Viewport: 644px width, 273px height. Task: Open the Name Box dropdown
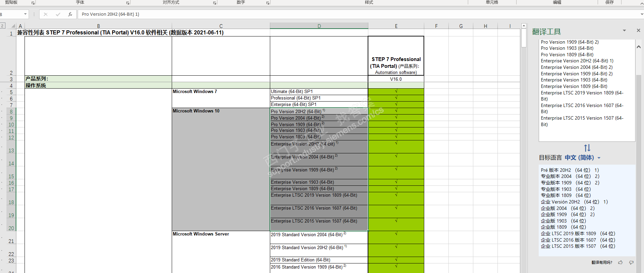25,14
